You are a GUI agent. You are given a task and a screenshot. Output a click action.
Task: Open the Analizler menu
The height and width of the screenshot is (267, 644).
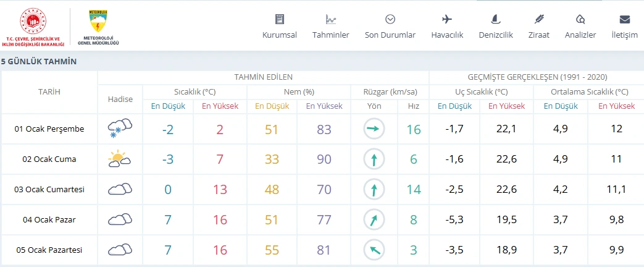click(x=580, y=35)
